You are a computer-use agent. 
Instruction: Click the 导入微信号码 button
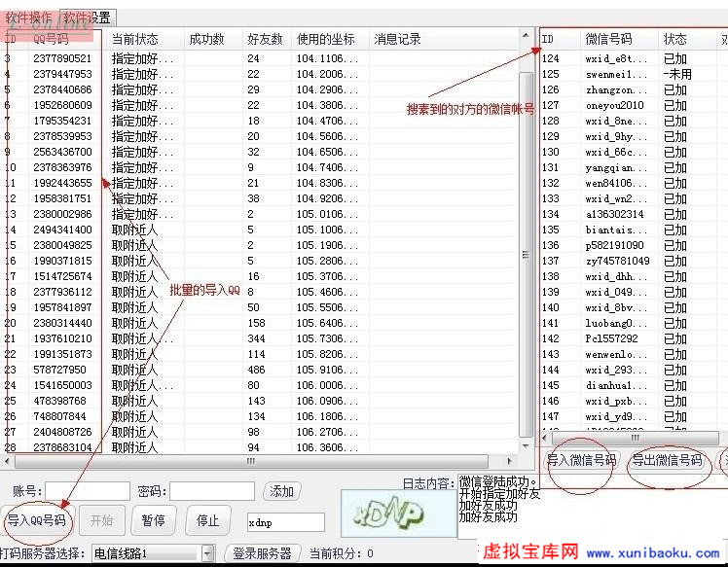pyautogui.click(x=582, y=460)
